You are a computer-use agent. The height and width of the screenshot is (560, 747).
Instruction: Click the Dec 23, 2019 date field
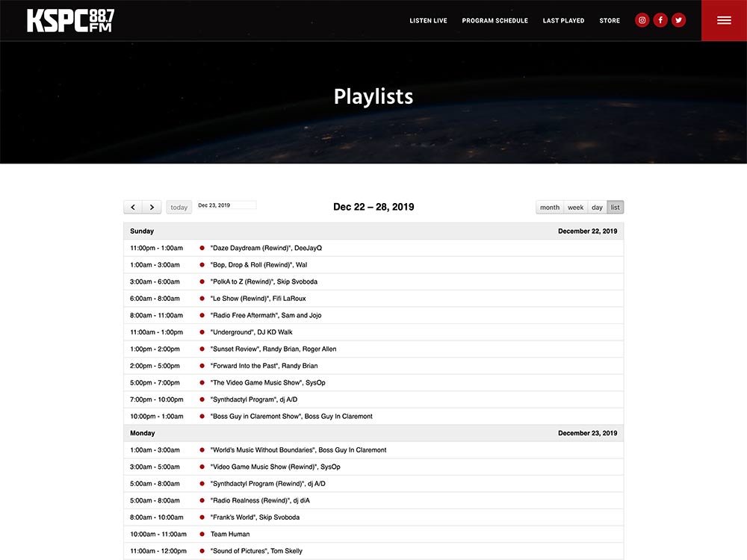pos(227,205)
